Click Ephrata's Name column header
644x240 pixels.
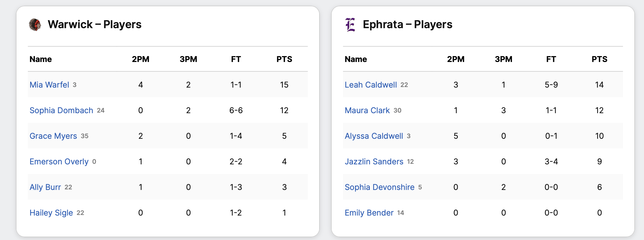356,59
